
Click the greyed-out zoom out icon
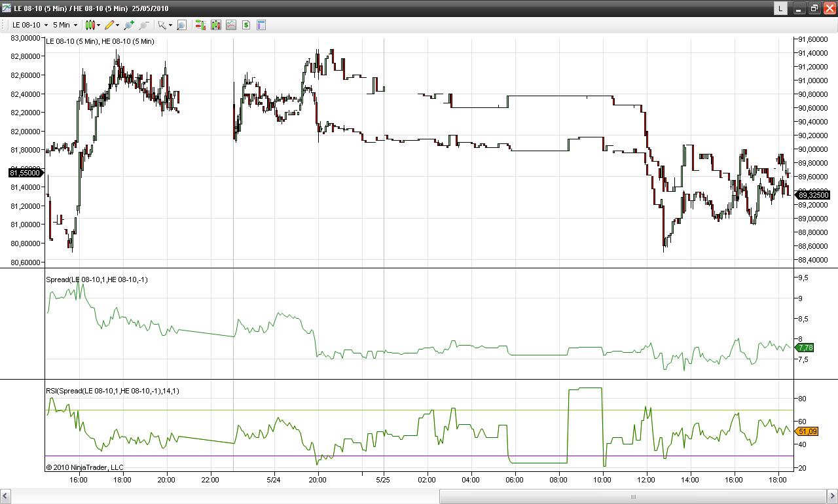144,25
